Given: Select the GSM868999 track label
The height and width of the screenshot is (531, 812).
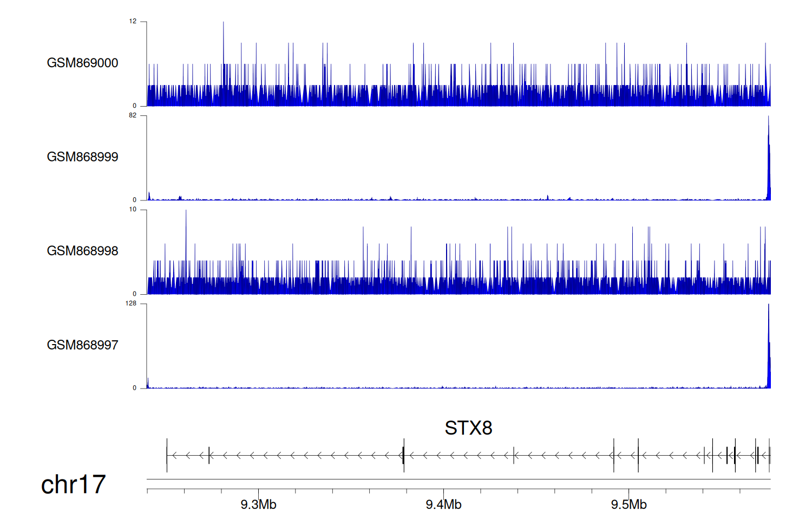Looking at the screenshot, I should coord(82,157).
